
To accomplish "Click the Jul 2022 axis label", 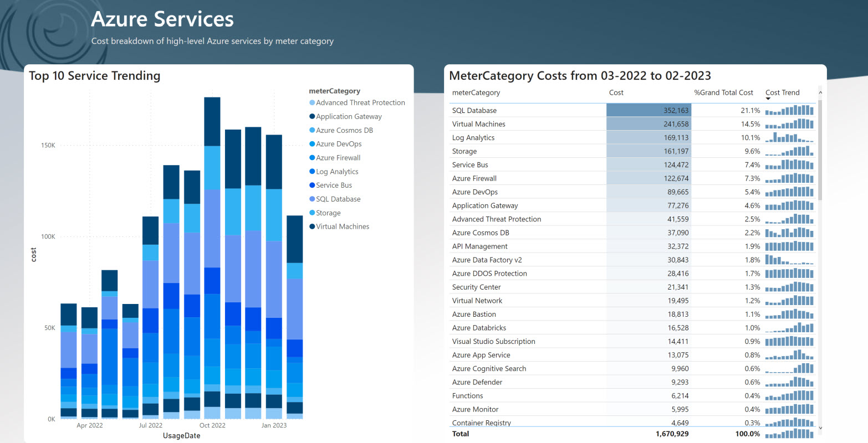I will (151, 426).
